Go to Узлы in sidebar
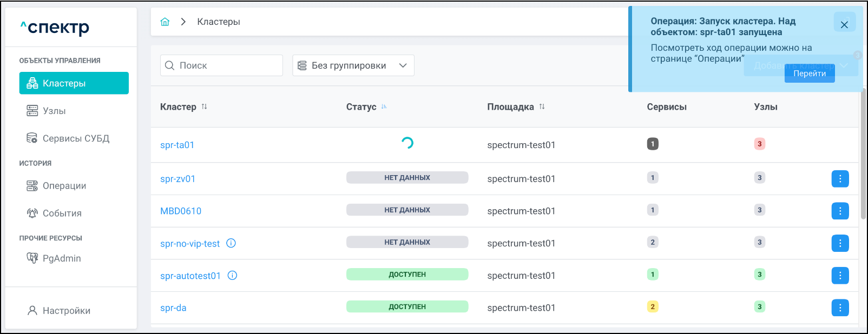Viewport: 868px width, 334px height. tap(54, 111)
